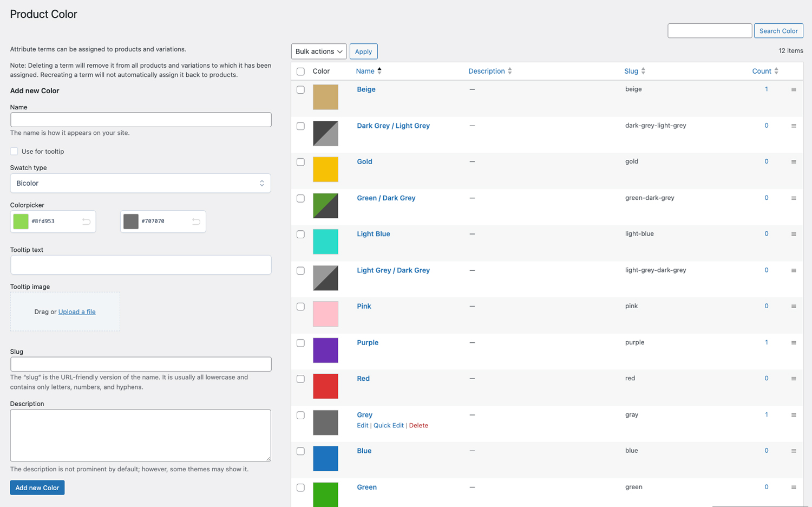812x507 pixels.
Task: Click sort arrows next to Slug header
Action: (x=643, y=71)
